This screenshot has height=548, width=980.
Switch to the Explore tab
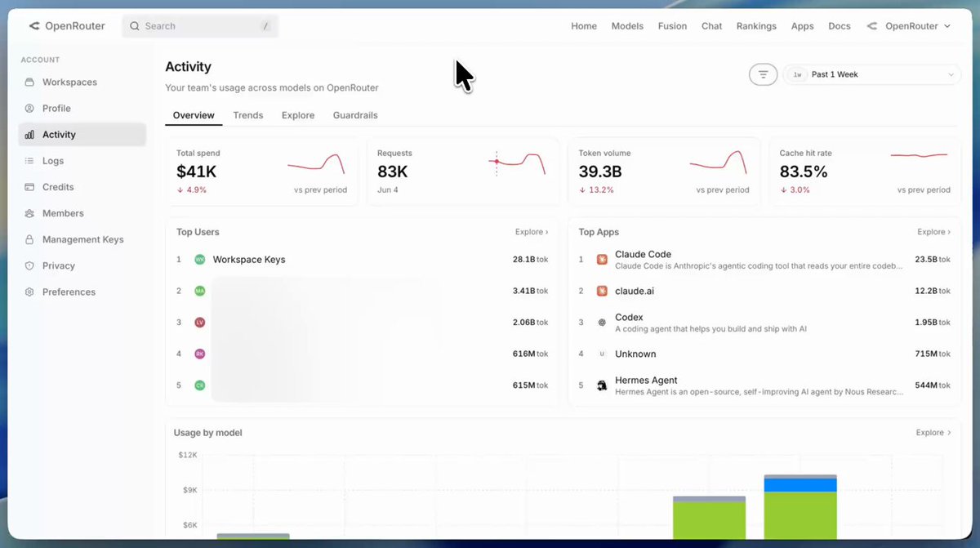click(298, 115)
